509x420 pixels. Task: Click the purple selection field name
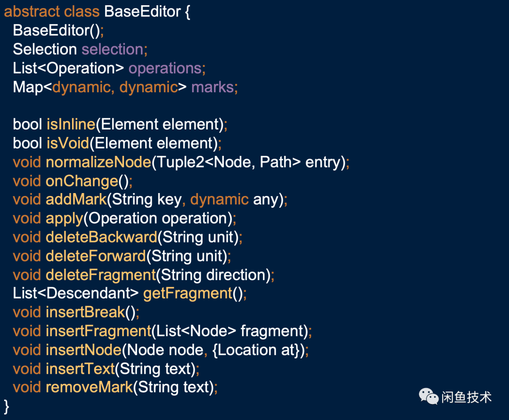(x=112, y=49)
